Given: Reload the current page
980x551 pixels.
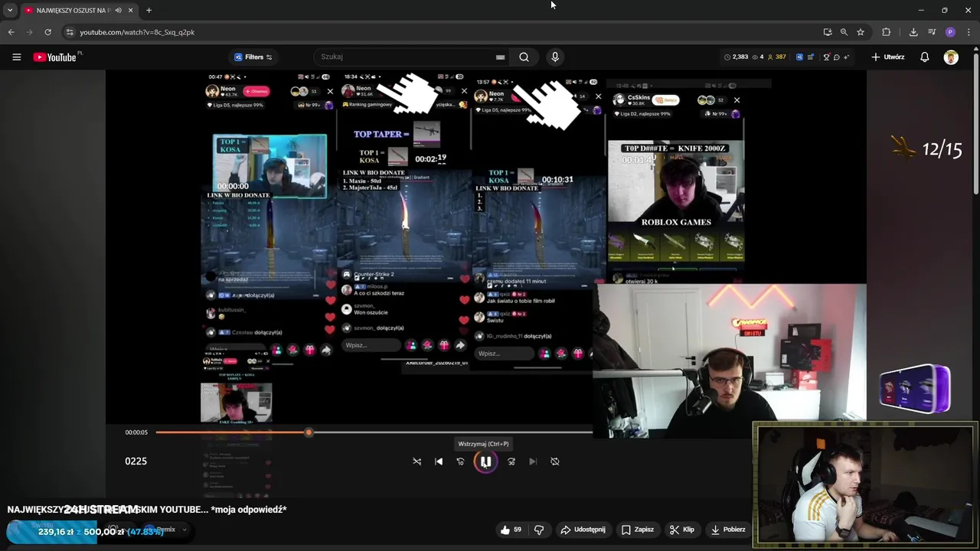Looking at the screenshot, I should coord(47,32).
